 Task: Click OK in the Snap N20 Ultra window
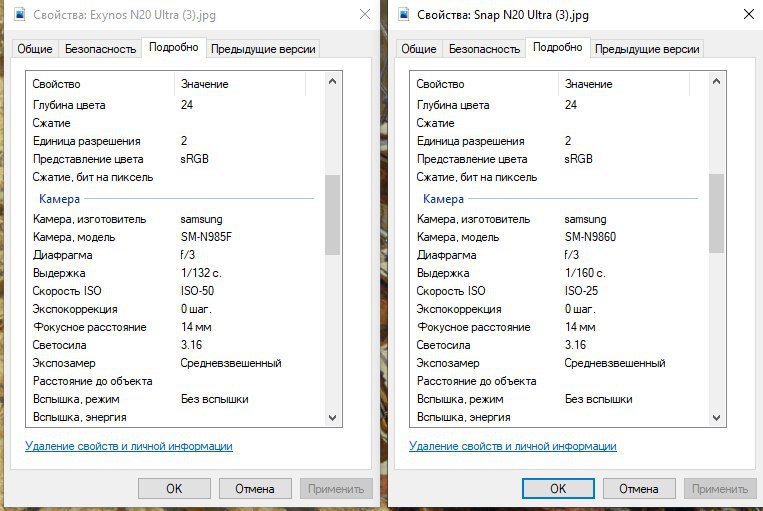pos(558,489)
